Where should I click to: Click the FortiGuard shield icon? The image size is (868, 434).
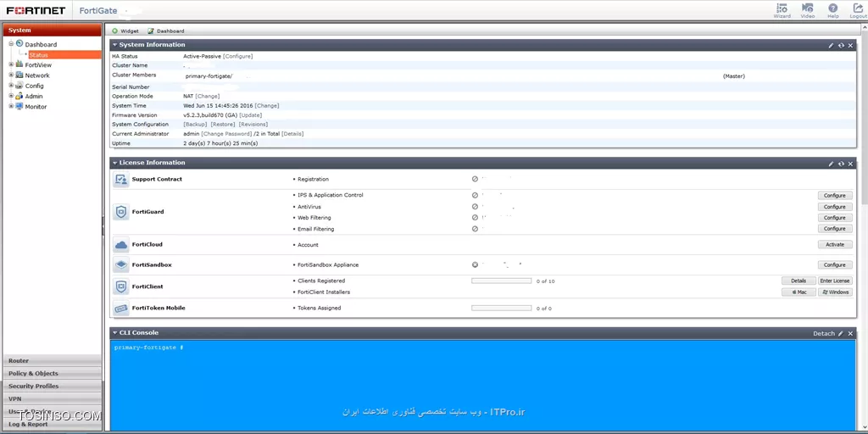[x=120, y=212]
